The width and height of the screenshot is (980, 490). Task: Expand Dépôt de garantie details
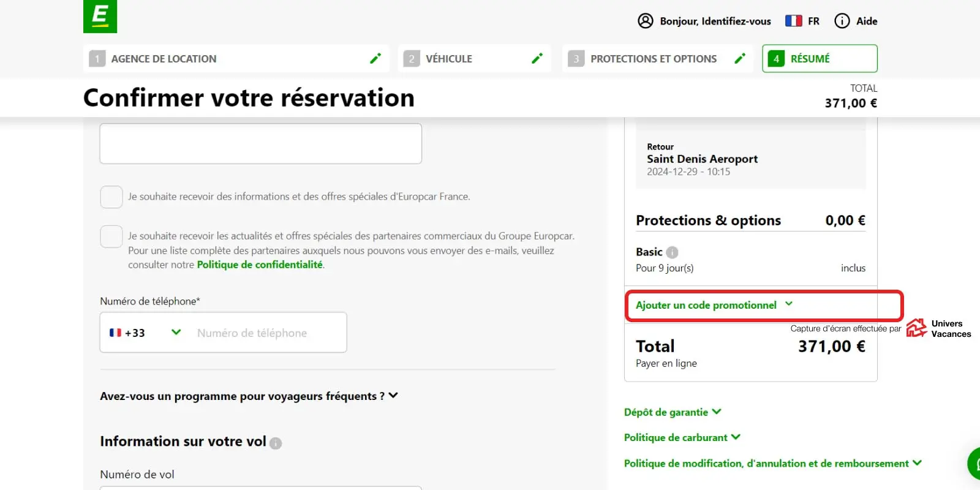672,412
